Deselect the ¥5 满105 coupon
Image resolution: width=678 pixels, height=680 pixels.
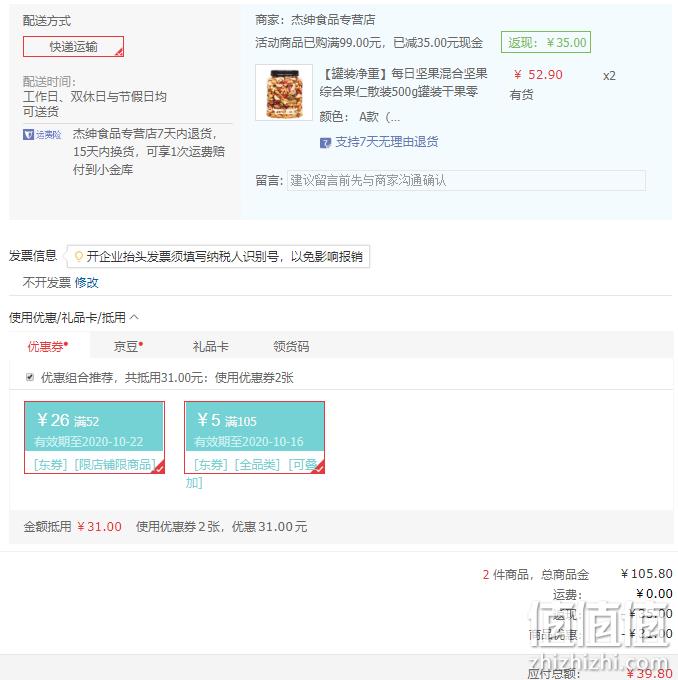pyautogui.click(x=255, y=437)
